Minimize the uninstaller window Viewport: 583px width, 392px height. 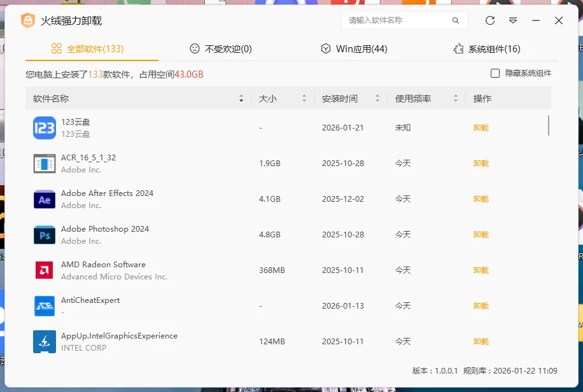[x=536, y=20]
